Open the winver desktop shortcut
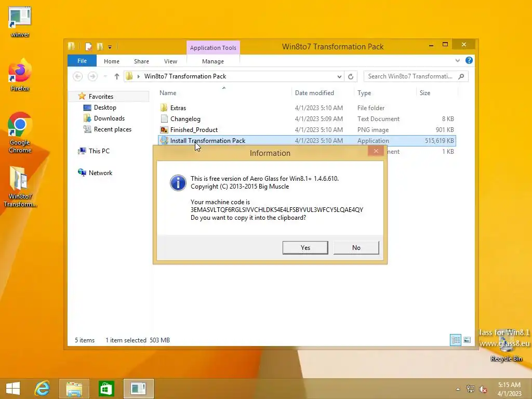Viewport: 532px width, 399px height. coord(20,22)
